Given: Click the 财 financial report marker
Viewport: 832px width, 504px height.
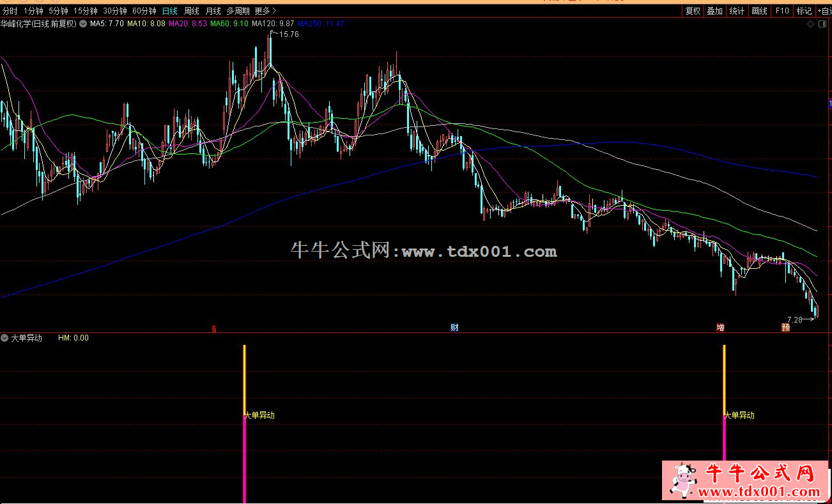Looking at the screenshot, I should 454,328.
